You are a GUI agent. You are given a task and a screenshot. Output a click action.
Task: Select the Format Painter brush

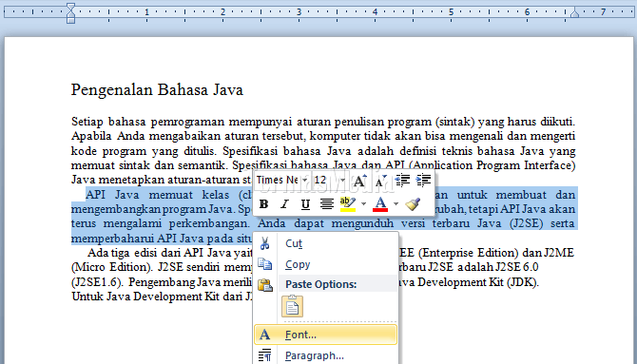[x=413, y=204]
